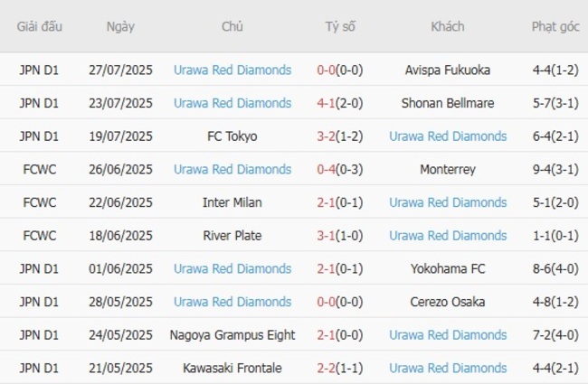Open Kawasaki Frontale team page
This screenshot has width=588, height=384.
point(232,369)
